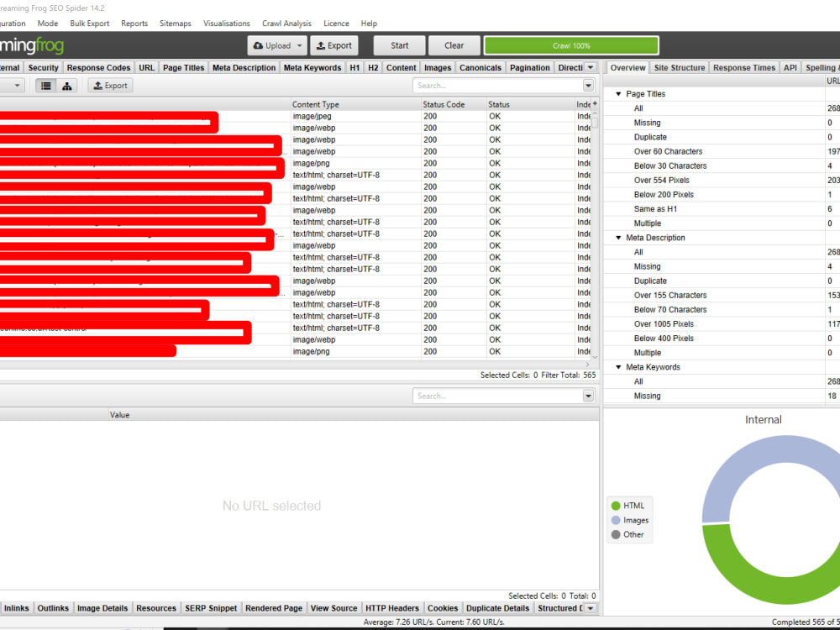Open the Mode menu

coord(48,24)
